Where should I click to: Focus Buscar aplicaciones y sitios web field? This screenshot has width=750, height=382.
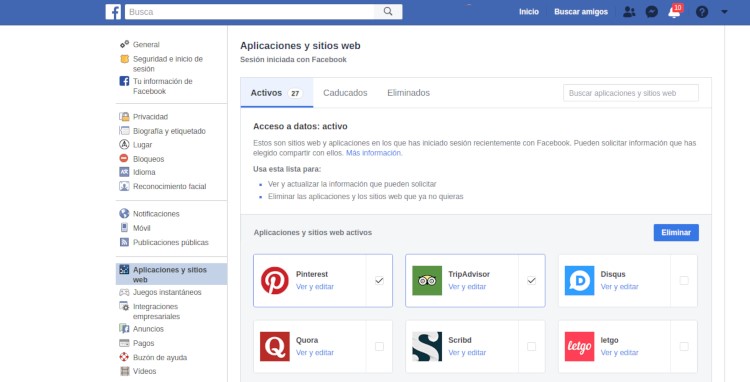pyautogui.click(x=630, y=93)
